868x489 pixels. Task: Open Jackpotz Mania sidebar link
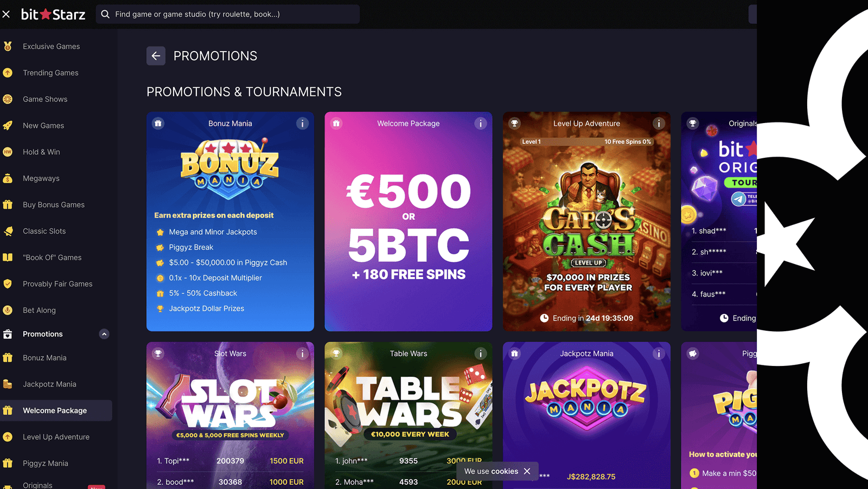(49, 384)
